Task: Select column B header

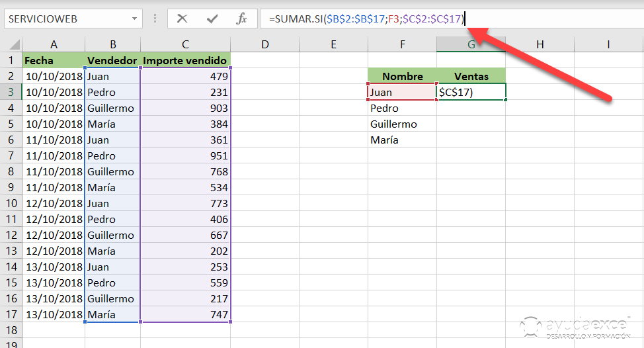Action: 113,44
